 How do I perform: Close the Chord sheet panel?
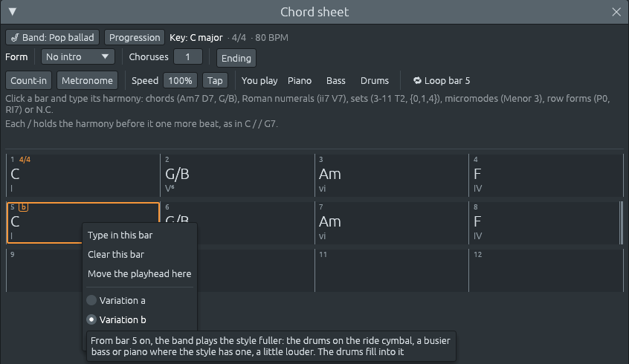pos(616,12)
